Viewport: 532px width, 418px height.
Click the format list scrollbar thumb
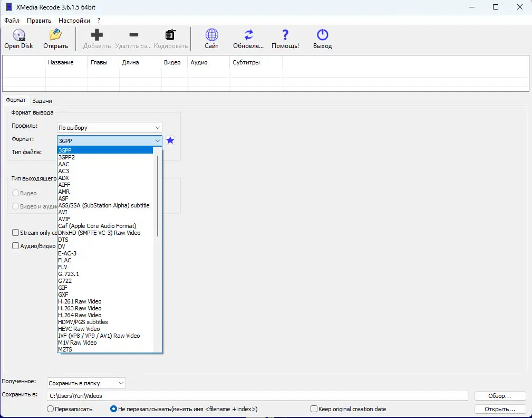(158, 196)
